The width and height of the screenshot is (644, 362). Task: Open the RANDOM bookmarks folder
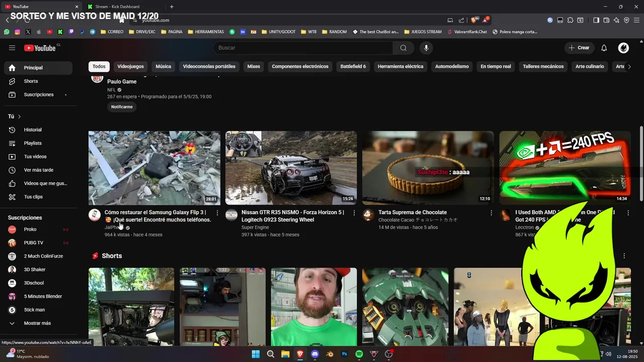point(334,32)
